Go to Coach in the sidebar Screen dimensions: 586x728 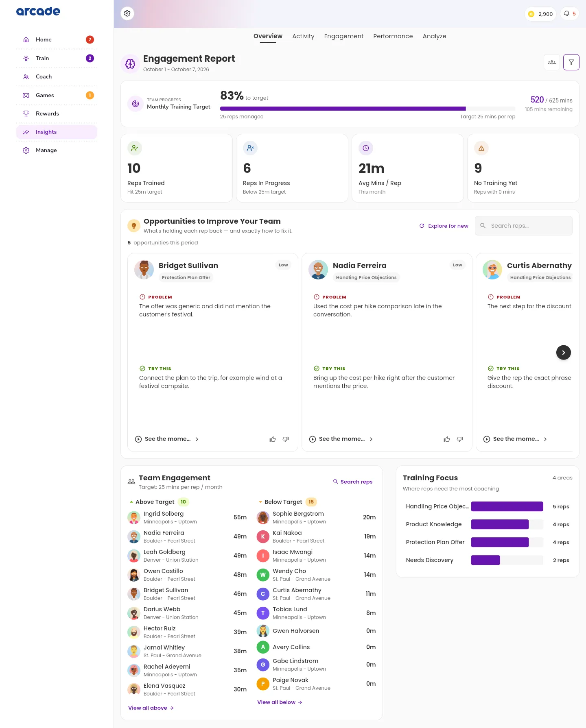[x=57, y=76]
